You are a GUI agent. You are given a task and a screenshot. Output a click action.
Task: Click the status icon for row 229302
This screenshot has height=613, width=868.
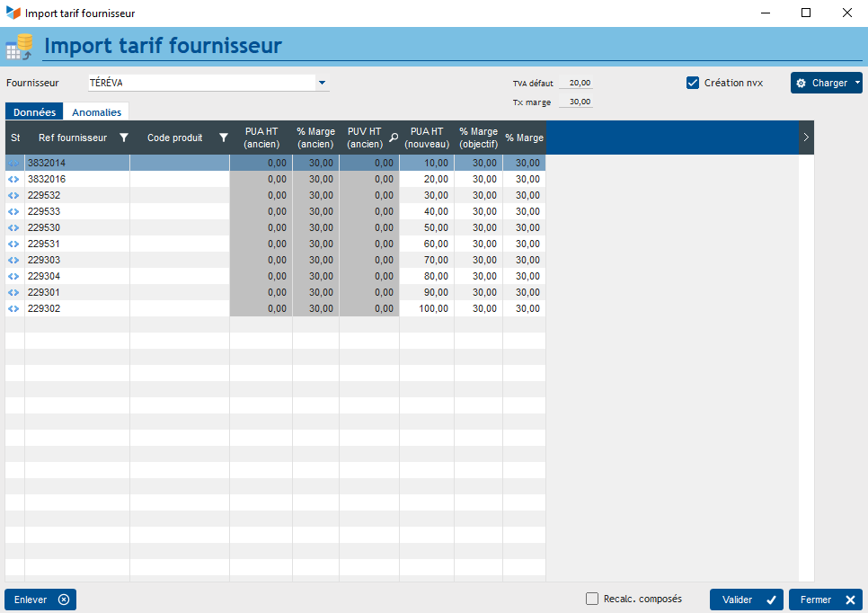click(14, 309)
